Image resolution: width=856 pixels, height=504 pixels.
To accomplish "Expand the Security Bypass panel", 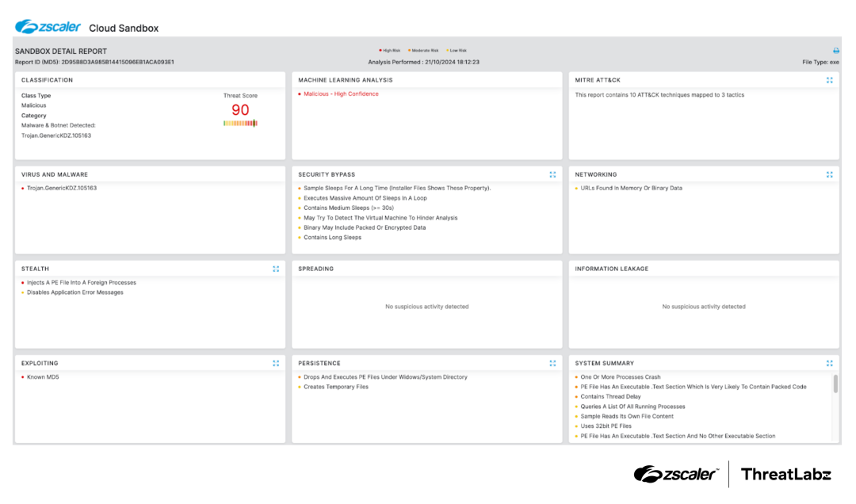I will [x=552, y=174].
